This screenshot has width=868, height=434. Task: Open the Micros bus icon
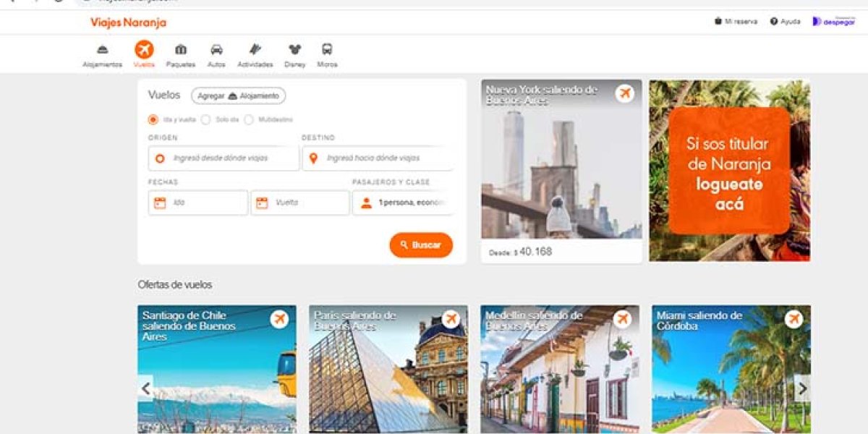click(327, 50)
